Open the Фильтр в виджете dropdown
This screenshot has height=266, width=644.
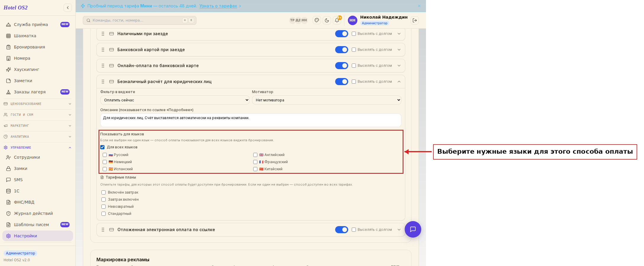175,100
